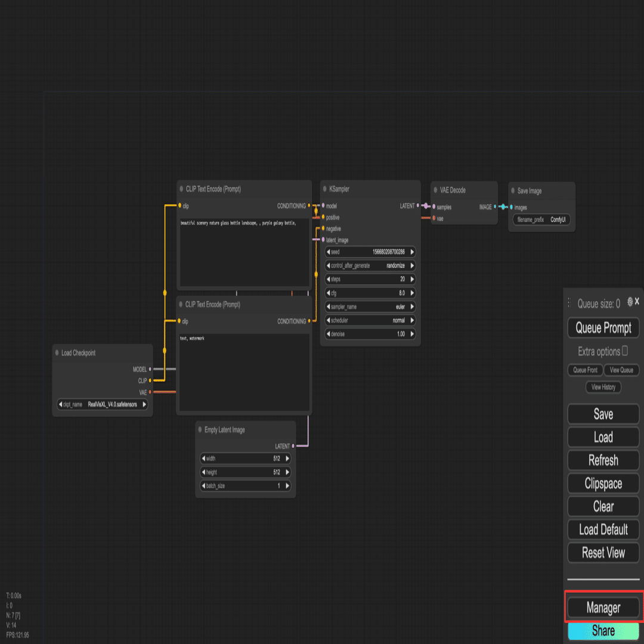Collapse the Save Image node via dot
This screenshot has width=644, height=644.
513,191
